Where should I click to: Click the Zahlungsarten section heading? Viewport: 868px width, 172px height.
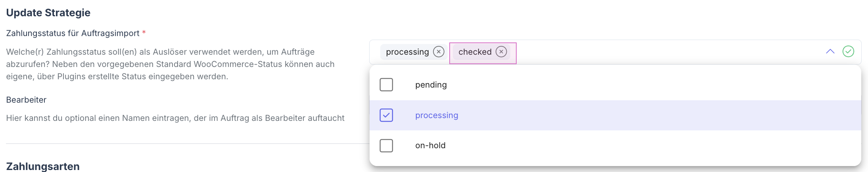point(43,166)
